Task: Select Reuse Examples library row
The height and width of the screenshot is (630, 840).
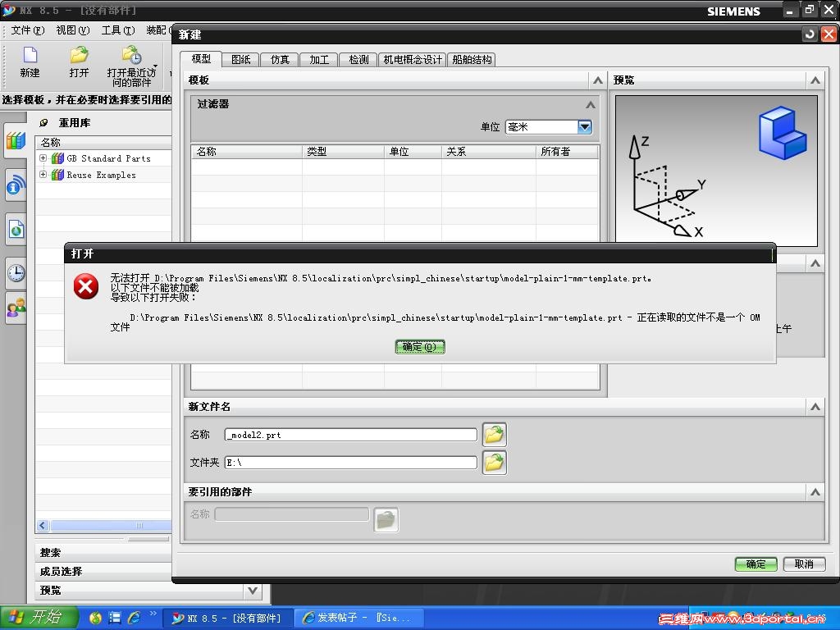Action: click(104, 175)
